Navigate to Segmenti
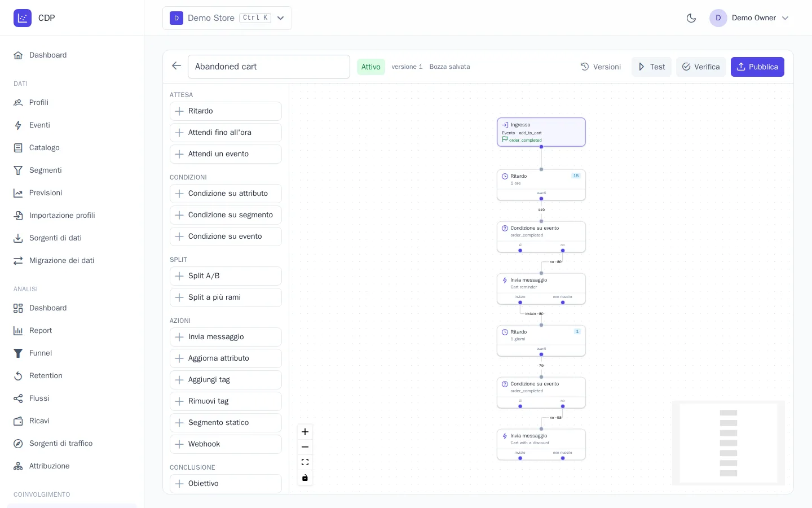This screenshot has height=508, width=812. [72, 170]
